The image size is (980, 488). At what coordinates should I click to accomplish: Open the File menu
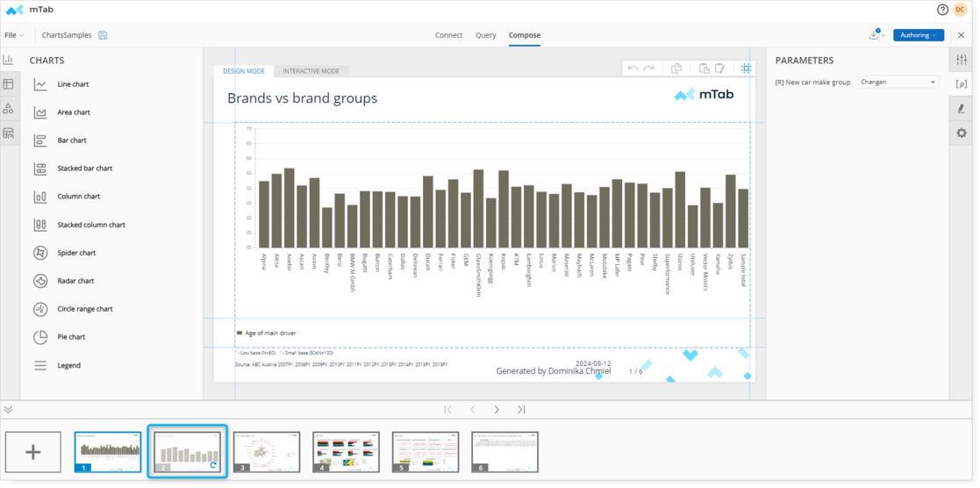point(14,35)
